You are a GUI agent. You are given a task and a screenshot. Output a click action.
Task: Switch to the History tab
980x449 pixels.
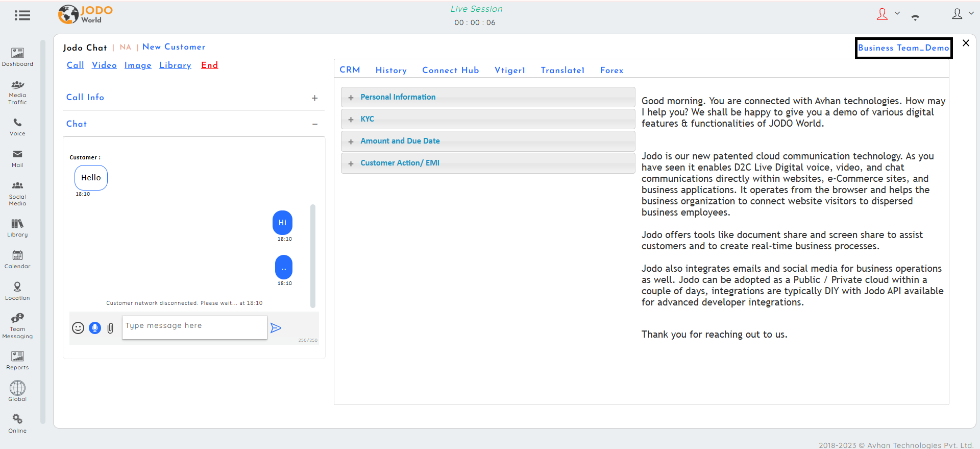[x=391, y=70]
